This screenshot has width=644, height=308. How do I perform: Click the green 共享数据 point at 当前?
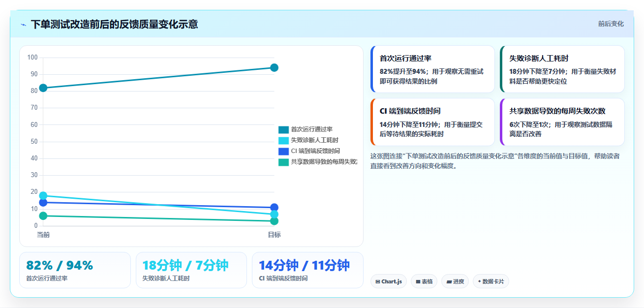pyautogui.click(x=43, y=216)
